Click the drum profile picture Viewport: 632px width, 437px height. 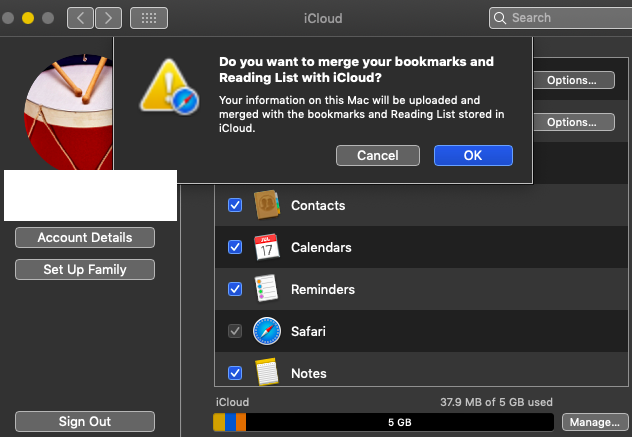coord(69,112)
